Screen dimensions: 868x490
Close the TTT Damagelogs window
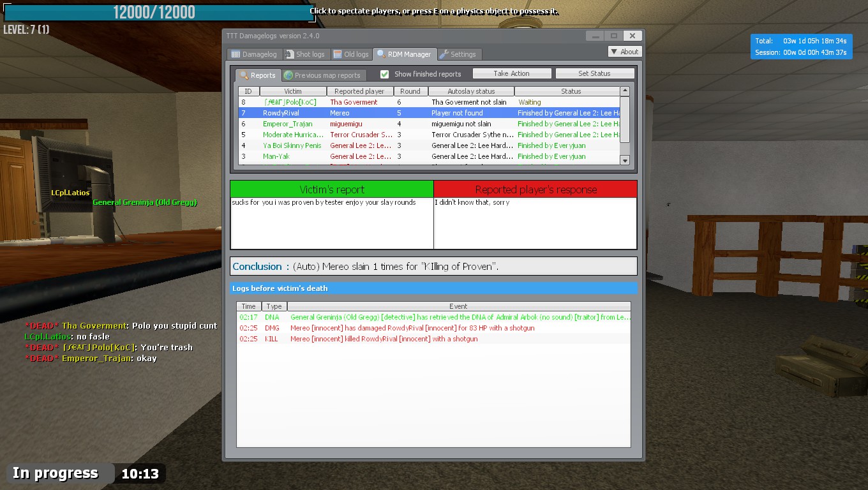point(632,36)
